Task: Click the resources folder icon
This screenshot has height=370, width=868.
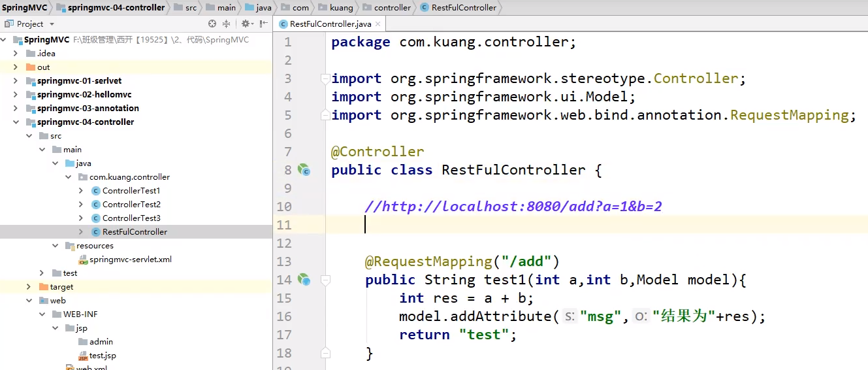Action: click(x=70, y=246)
